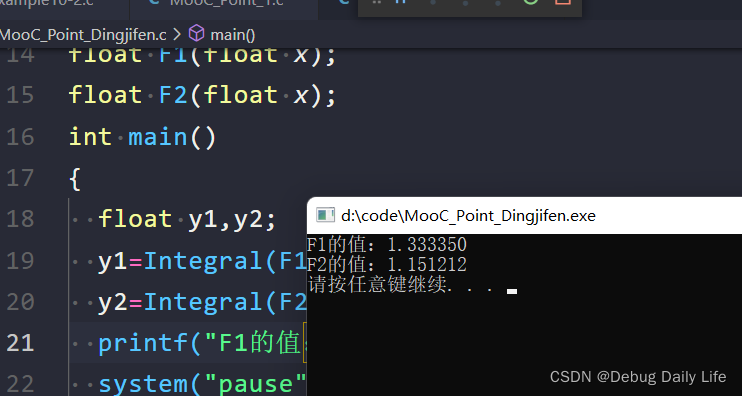
Task: Click line number 19 in the gutter
Action: [x=20, y=261]
